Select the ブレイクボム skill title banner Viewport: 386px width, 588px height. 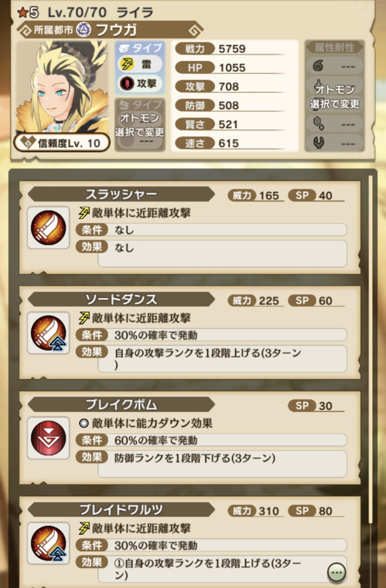121,405
